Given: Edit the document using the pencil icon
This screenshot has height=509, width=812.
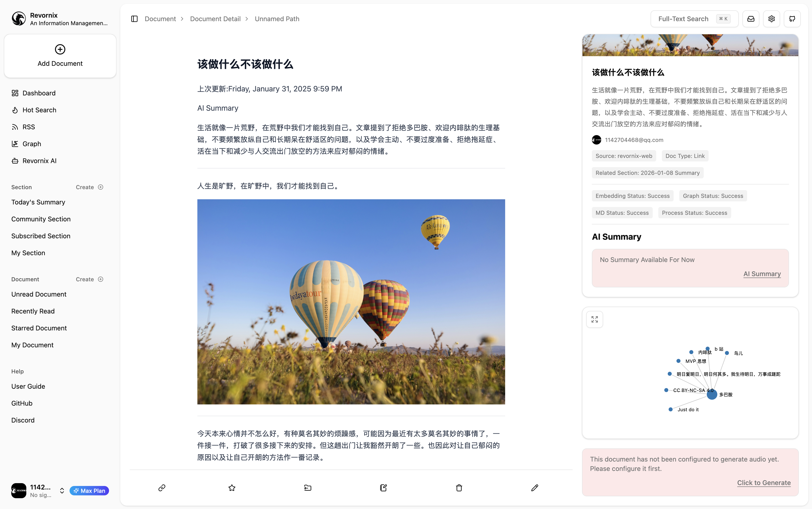Looking at the screenshot, I should (534, 487).
